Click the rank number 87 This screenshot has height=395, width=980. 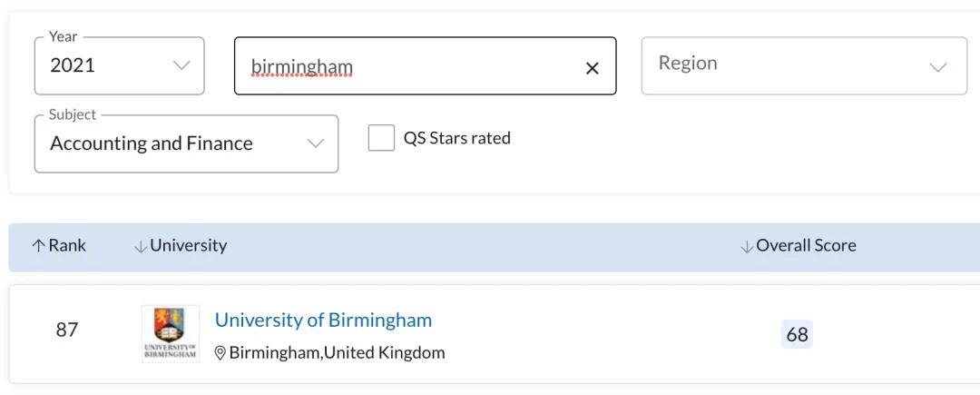pyautogui.click(x=67, y=330)
